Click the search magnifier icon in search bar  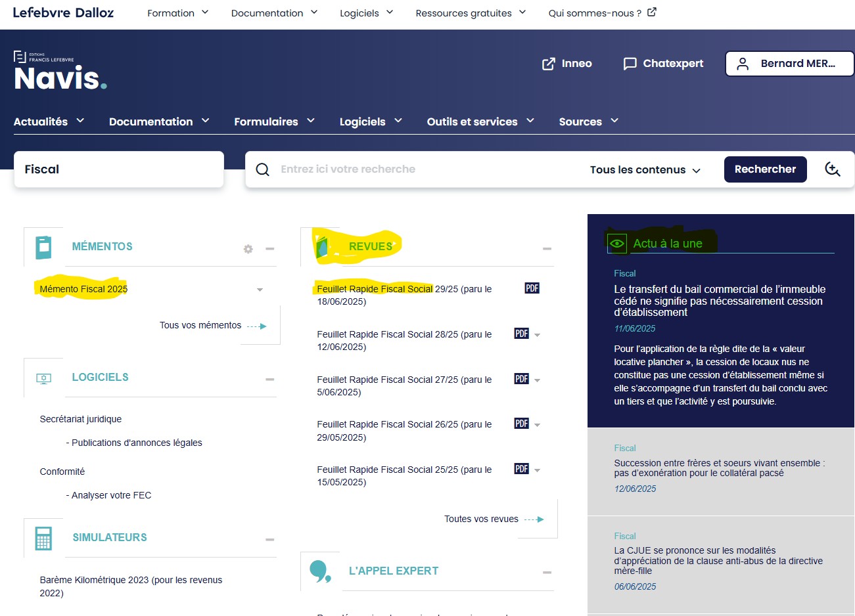pos(262,169)
